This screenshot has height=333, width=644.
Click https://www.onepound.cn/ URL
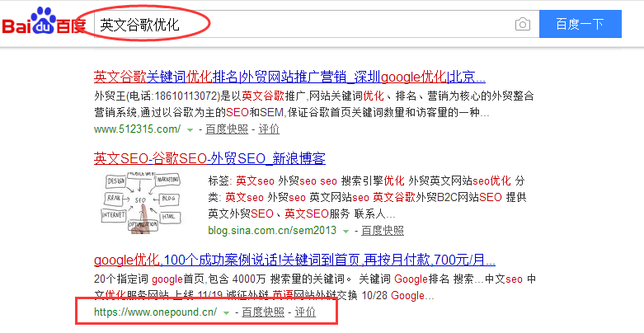[x=156, y=312]
